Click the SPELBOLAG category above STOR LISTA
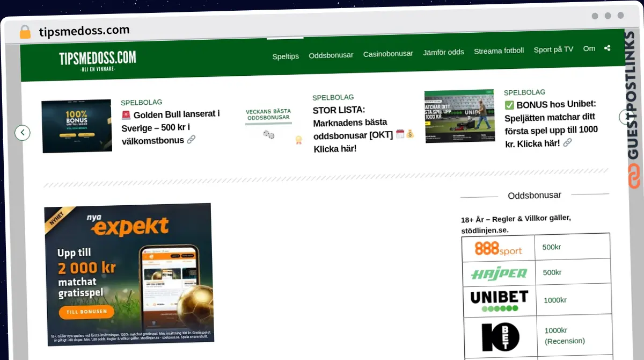The image size is (644, 360). (x=333, y=97)
